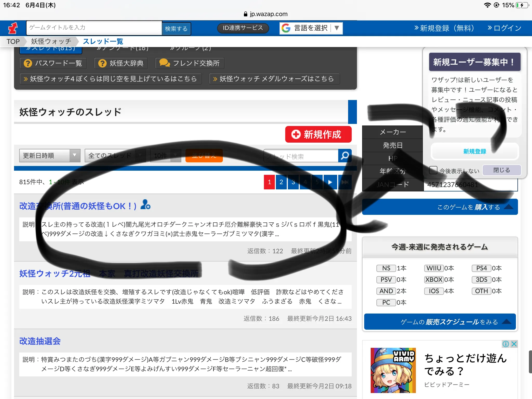Expand ゲームの販売スケジュールをみる panel
Image resolution: width=532 pixels, height=399 pixels.
coord(440,322)
